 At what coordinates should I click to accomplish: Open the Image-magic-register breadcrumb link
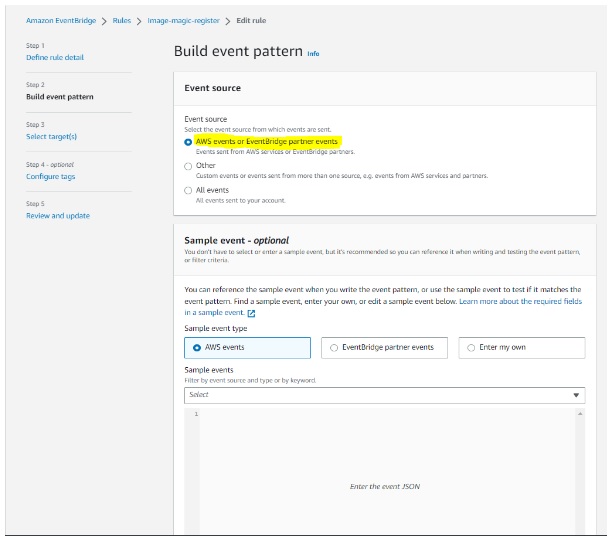(183, 21)
